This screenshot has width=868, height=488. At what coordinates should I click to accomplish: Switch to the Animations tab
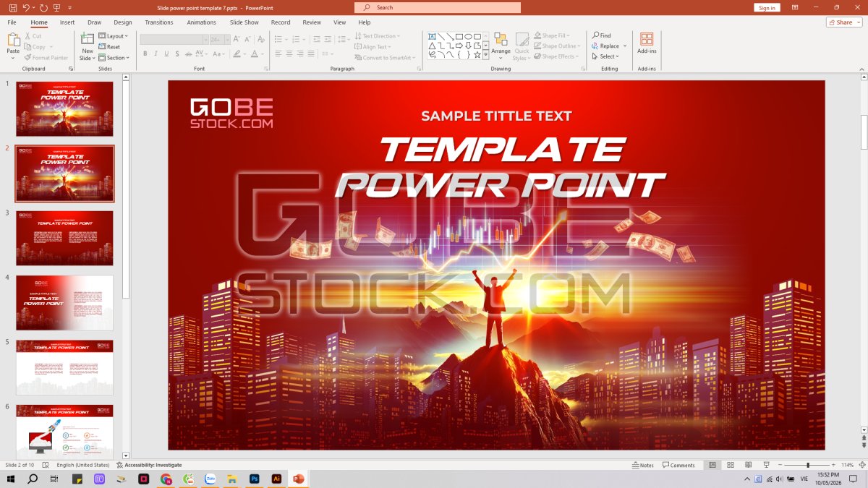[x=201, y=22]
